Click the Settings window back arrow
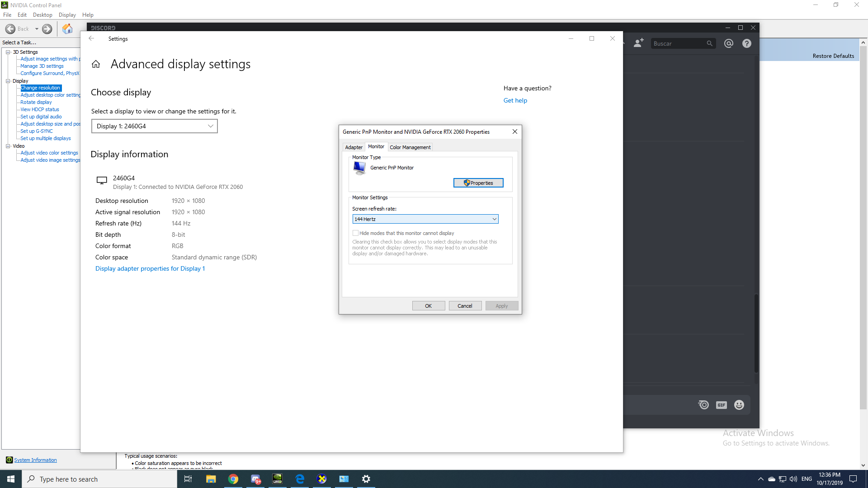 pos(91,38)
